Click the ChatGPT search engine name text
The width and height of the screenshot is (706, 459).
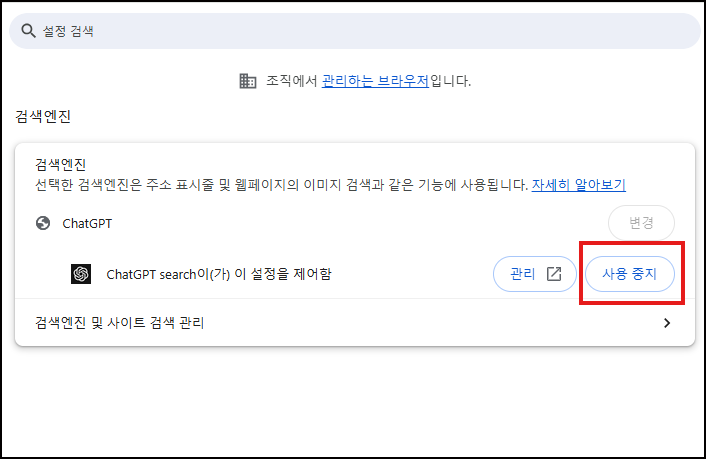[x=87, y=223]
